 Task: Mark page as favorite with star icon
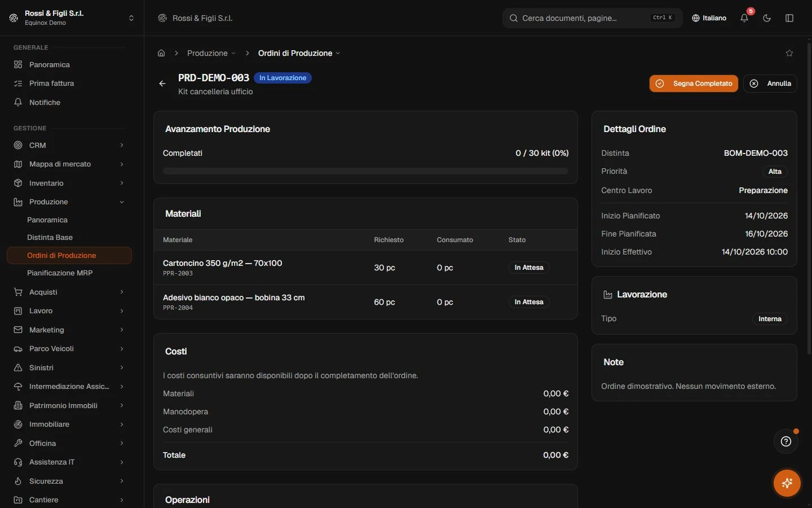(x=789, y=53)
